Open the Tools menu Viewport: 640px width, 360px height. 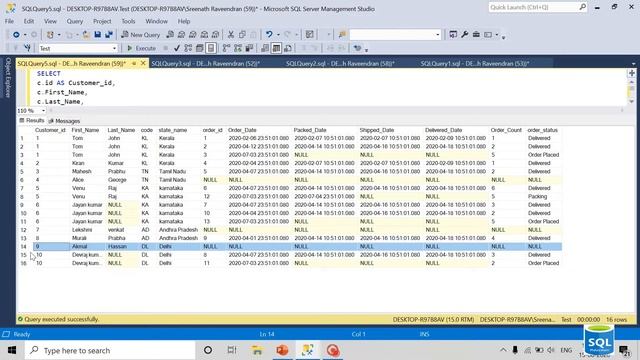pyautogui.click(x=128, y=21)
